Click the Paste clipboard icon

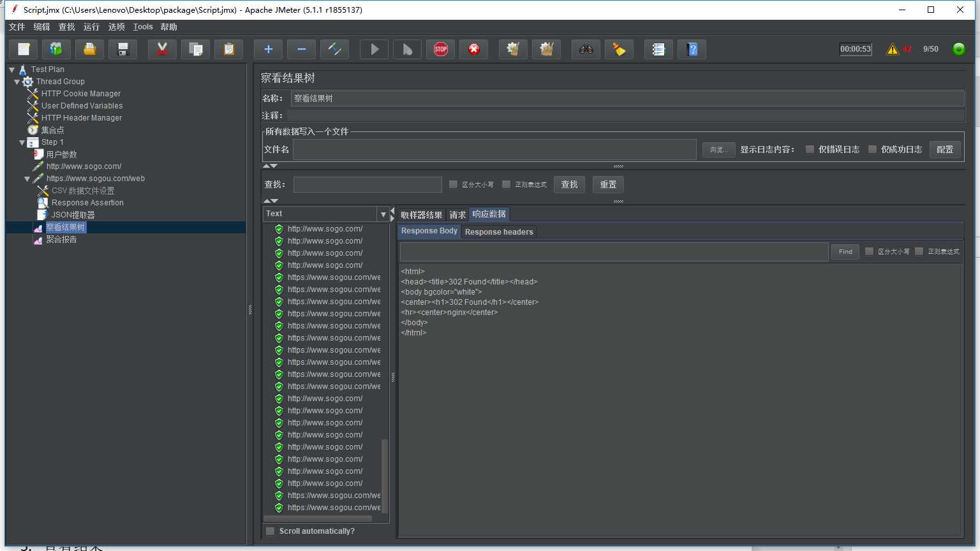pos(228,49)
